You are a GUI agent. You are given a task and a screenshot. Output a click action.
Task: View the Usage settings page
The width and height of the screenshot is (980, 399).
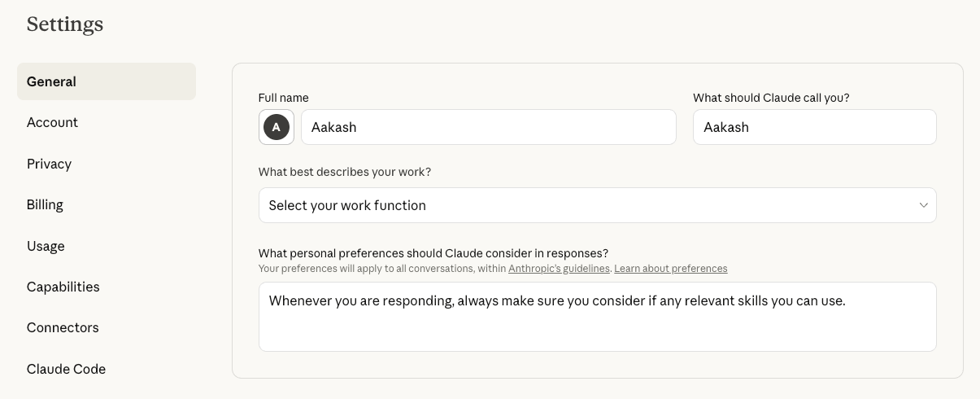coord(46,246)
